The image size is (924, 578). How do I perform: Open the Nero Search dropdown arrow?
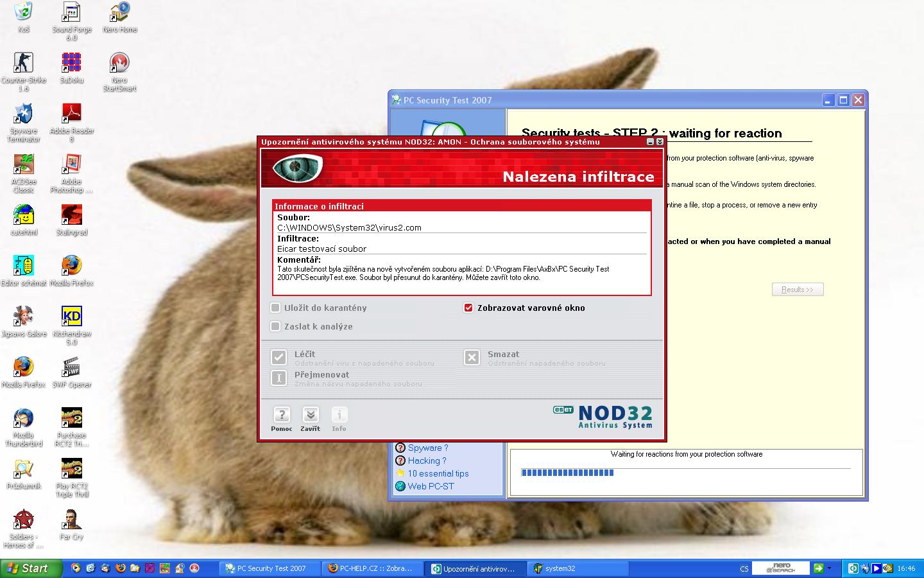[x=829, y=568]
